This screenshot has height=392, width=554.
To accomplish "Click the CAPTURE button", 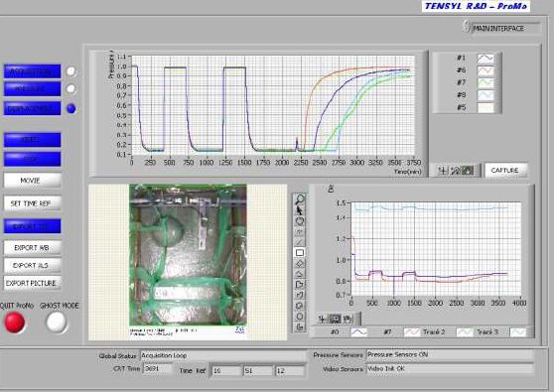I will (505, 171).
